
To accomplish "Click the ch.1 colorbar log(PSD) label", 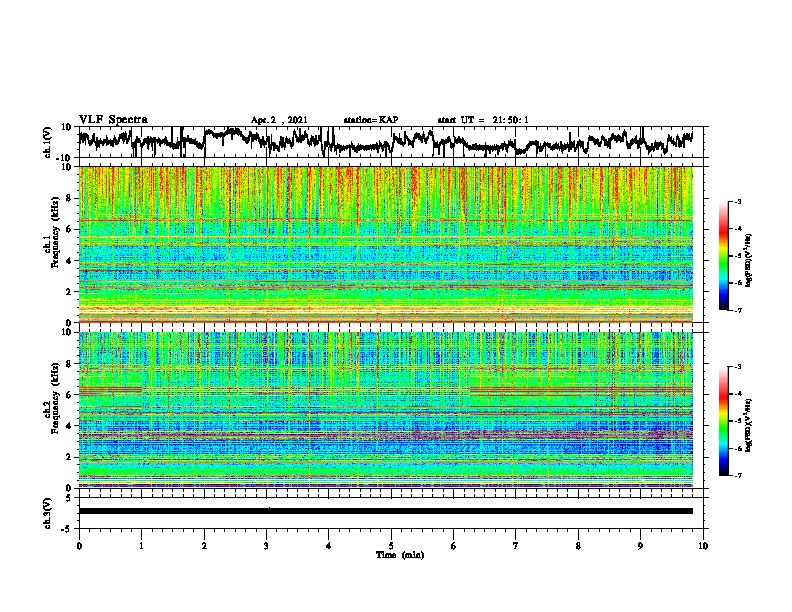I will [748, 260].
